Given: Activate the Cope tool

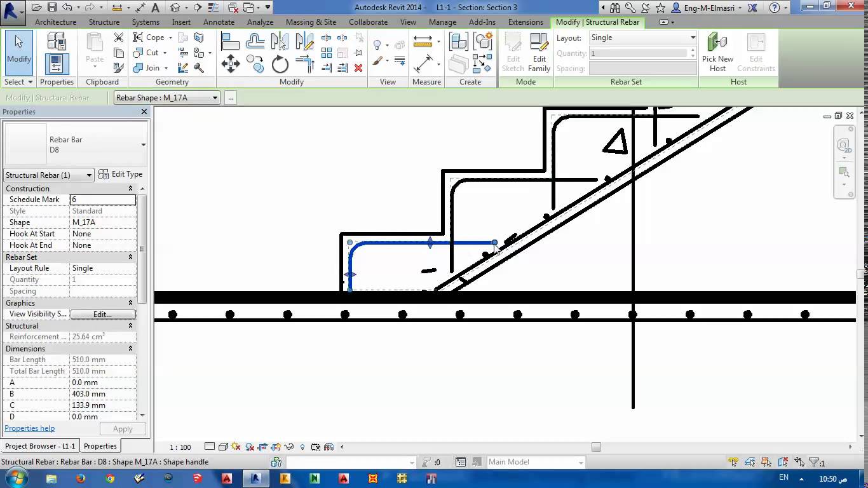Looking at the screenshot, I should click(146, 37).
